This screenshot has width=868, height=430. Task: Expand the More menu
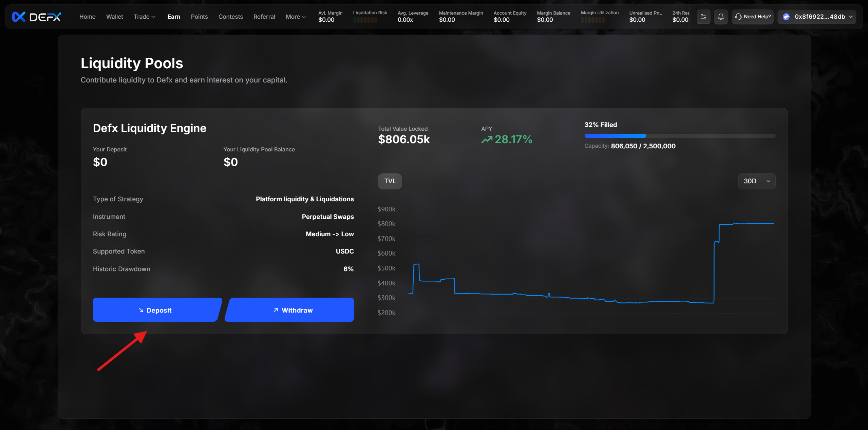[x=296, y=17]
